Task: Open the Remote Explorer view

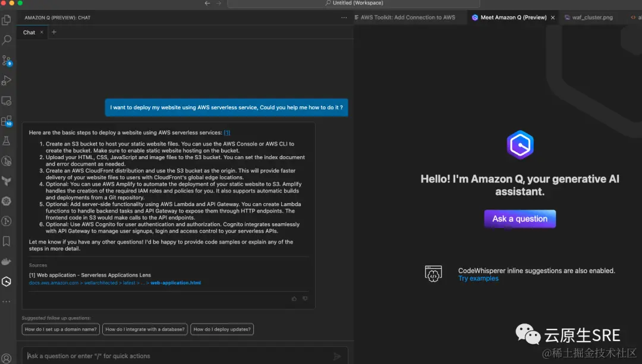Action: coord(7,100)
